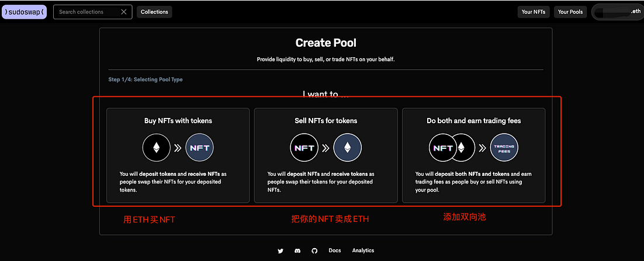Click the double arrow in Sell NFTs card

pos(326,148)
